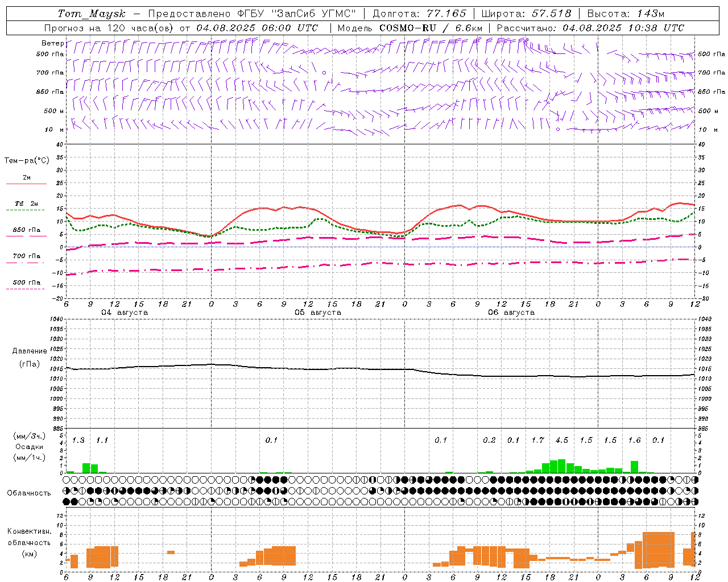The height and width of the screenshot is (582, 728).
Task: Click the (гПа) unit under Давление
Action: click(30, 364)
